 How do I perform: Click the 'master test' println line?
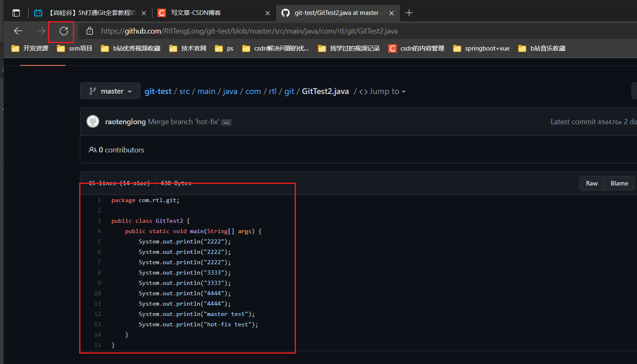point(197,314)
